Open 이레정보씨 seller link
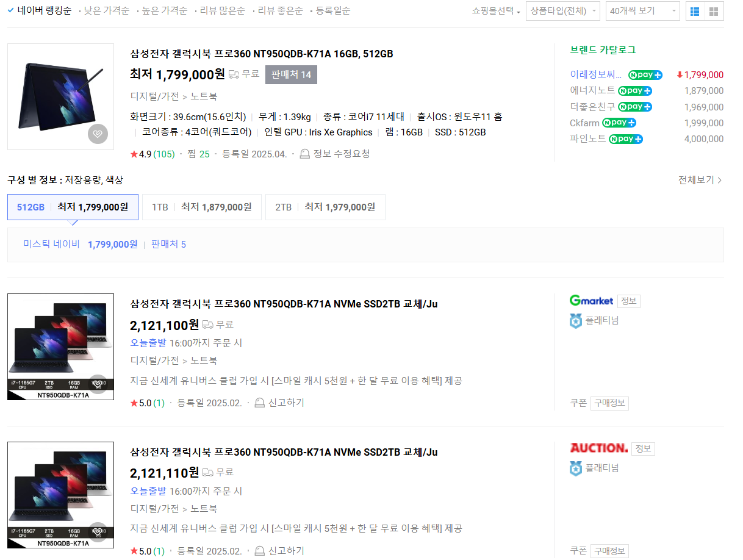 tap(597, 74)
